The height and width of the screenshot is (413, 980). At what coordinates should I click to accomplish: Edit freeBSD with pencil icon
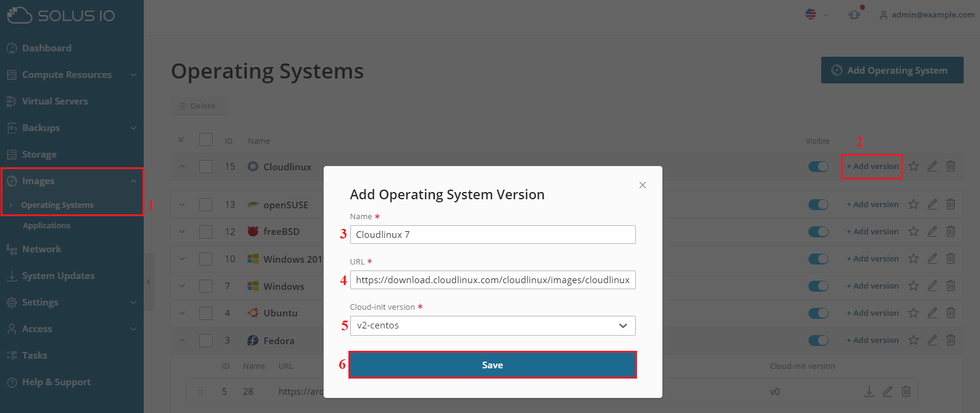coord(932,231)
